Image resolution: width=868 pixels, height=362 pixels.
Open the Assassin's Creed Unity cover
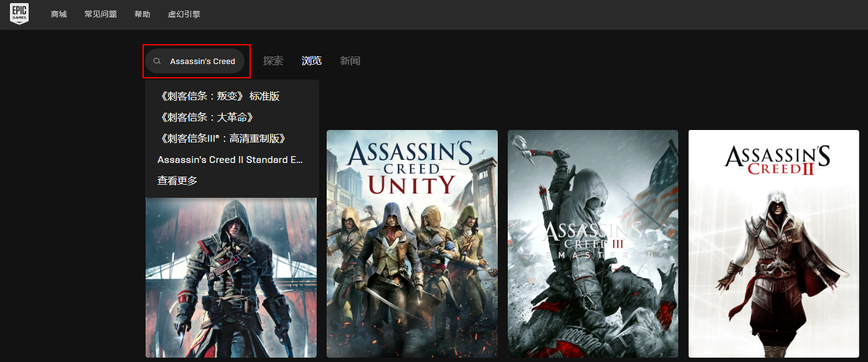pyautogui.click(x=412, y=244)
